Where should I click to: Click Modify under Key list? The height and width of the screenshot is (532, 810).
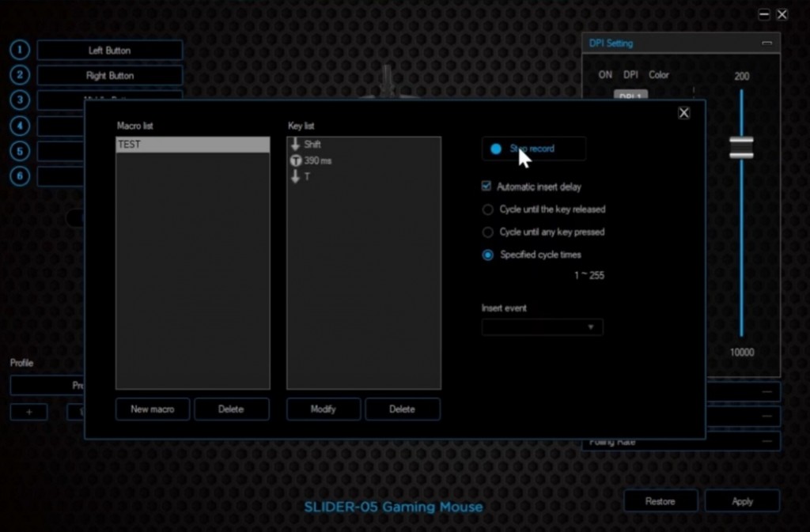point(323,409)
